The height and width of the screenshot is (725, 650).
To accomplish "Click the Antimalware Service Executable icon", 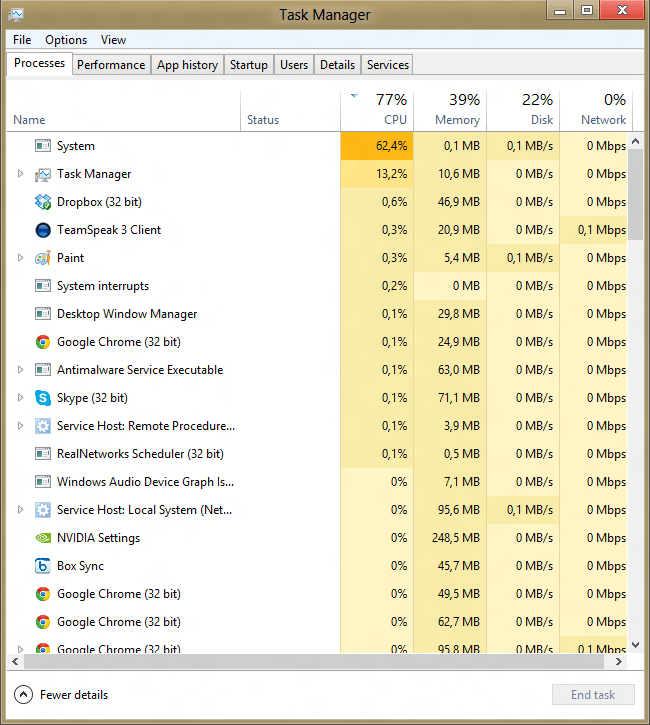I will coord(43,370).
